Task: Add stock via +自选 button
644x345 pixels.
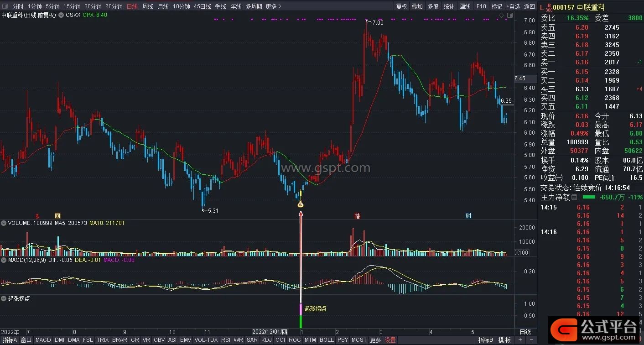Action: click(x=513, y=6)
